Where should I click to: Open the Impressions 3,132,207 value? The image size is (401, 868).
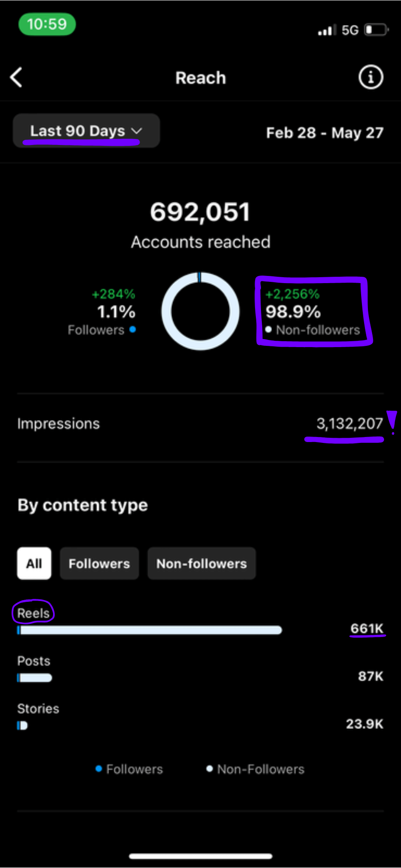click(x=350, y=423)
